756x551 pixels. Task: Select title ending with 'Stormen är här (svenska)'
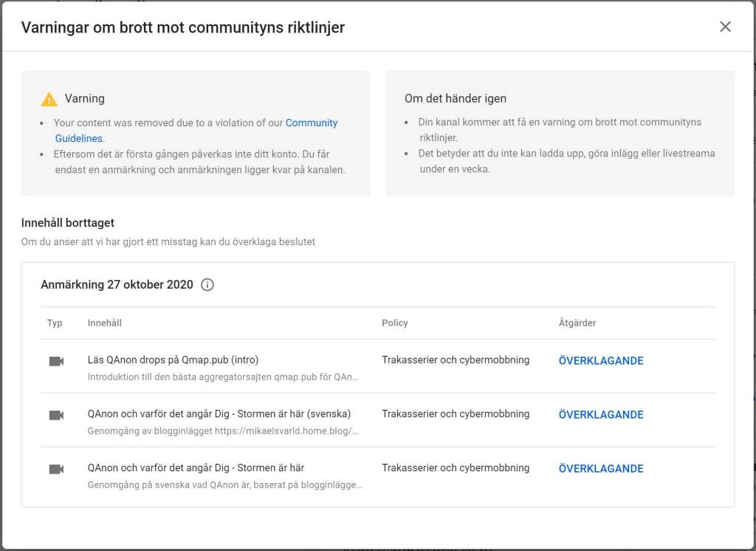coord(219,414)
